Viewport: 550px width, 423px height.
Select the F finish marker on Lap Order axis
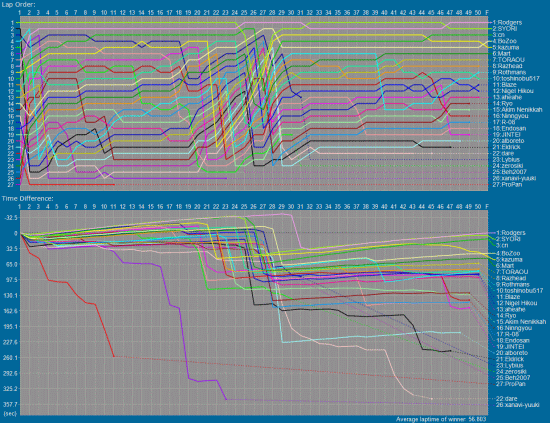tap(487, 13)
